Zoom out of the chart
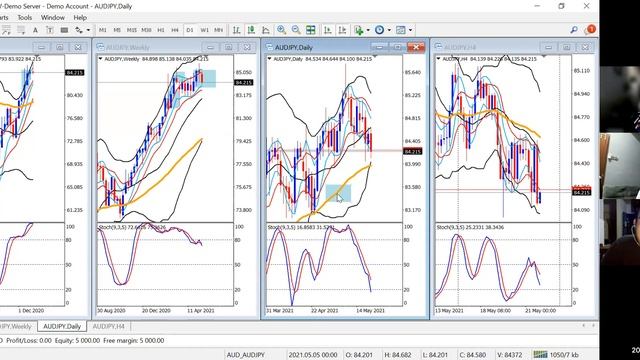 296,30
